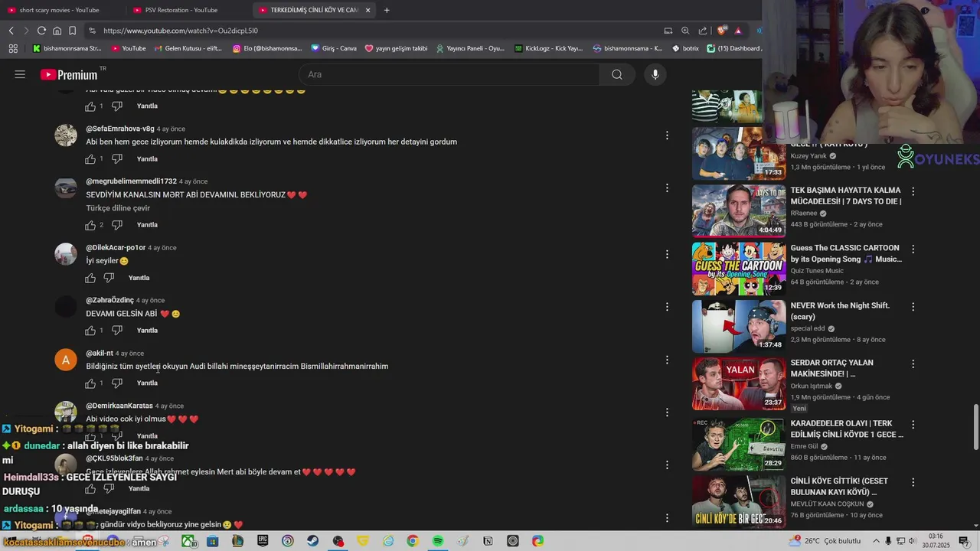This screenshot has width=980, height=551.
Task: Open Giriş - Canva bookmark
Action: pos(334,48)
